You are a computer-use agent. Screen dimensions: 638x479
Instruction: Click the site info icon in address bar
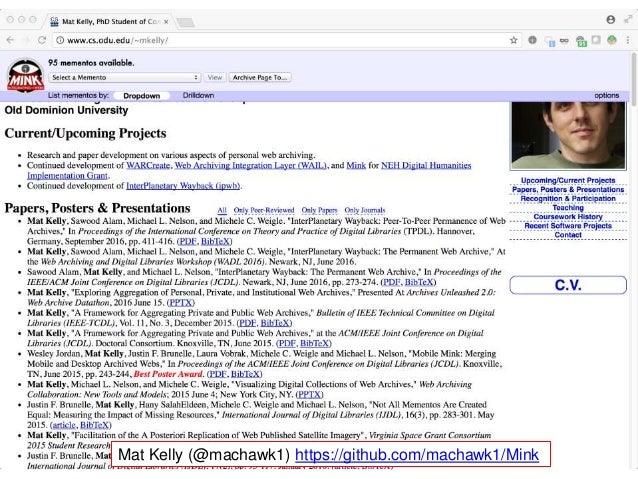[60, 40]
